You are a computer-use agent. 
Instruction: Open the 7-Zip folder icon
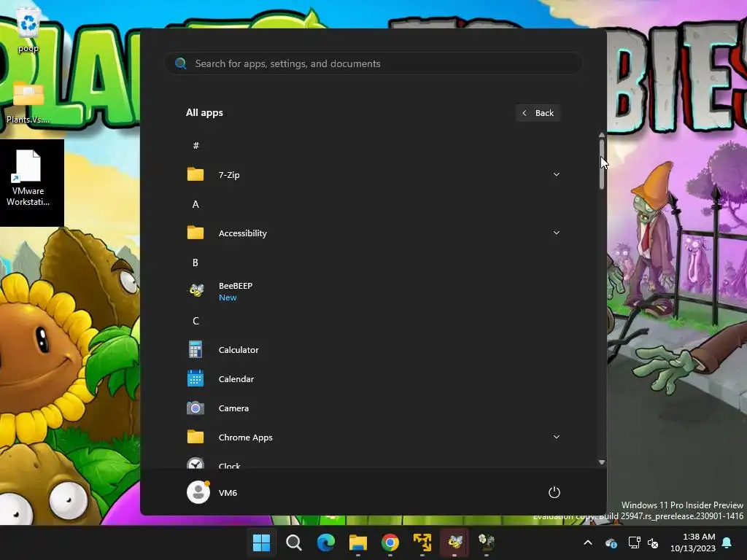click(196, 175)
